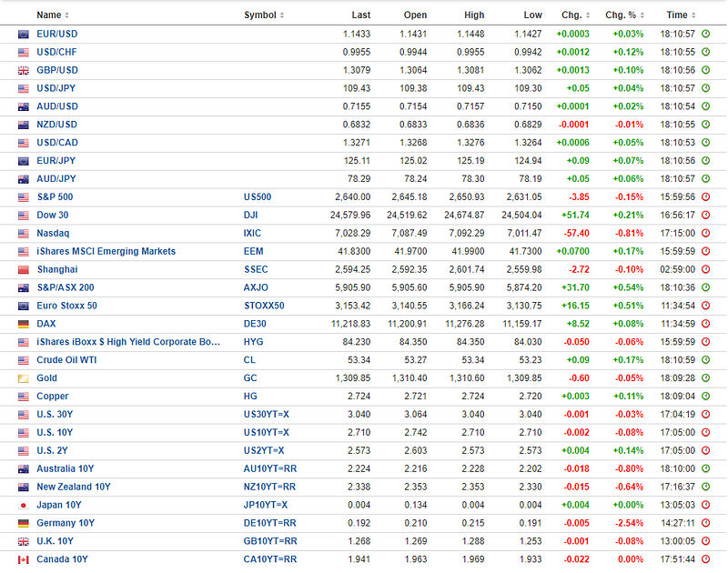The image size is (728, 573).
Task: Click the China flag icon beside Shanghai
Action: 24,269
